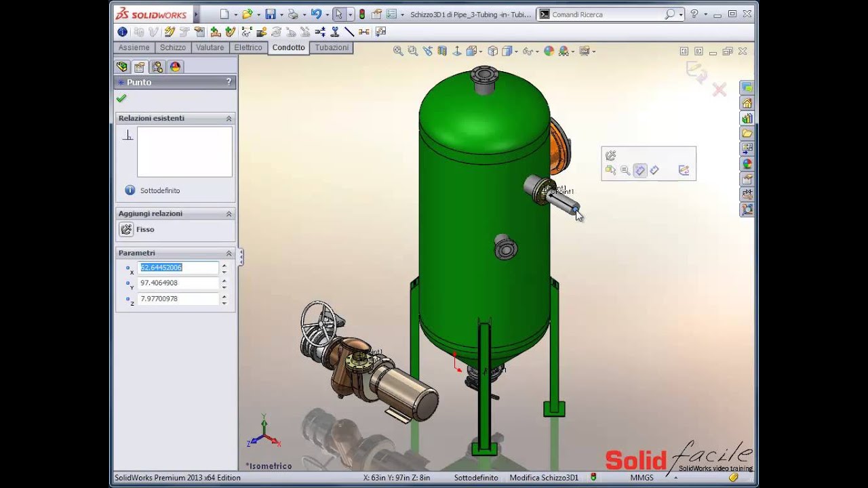Click the Section View icon
The width and height of the screenshot is (868, 488).
(442, 51)
